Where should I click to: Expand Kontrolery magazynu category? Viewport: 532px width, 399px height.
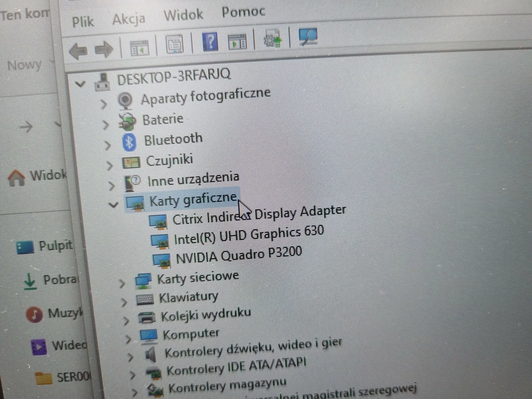[x=135, y=392]
